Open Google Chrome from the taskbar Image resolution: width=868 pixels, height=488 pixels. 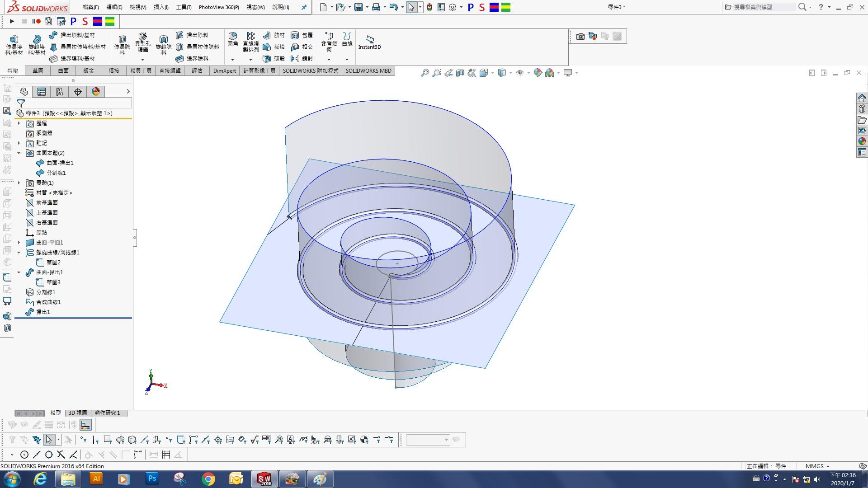point(208,479)
